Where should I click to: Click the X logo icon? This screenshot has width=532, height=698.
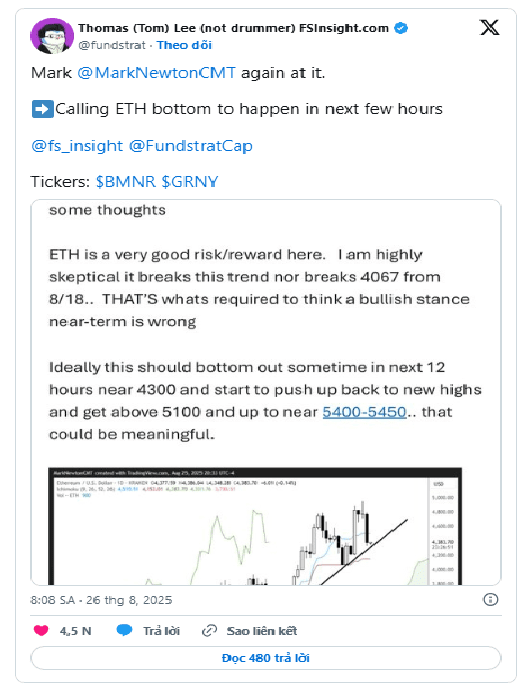(489, 28)
